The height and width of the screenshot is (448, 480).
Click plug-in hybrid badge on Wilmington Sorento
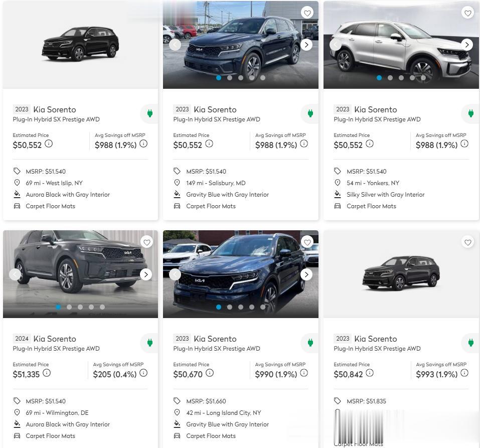(149, 343)
